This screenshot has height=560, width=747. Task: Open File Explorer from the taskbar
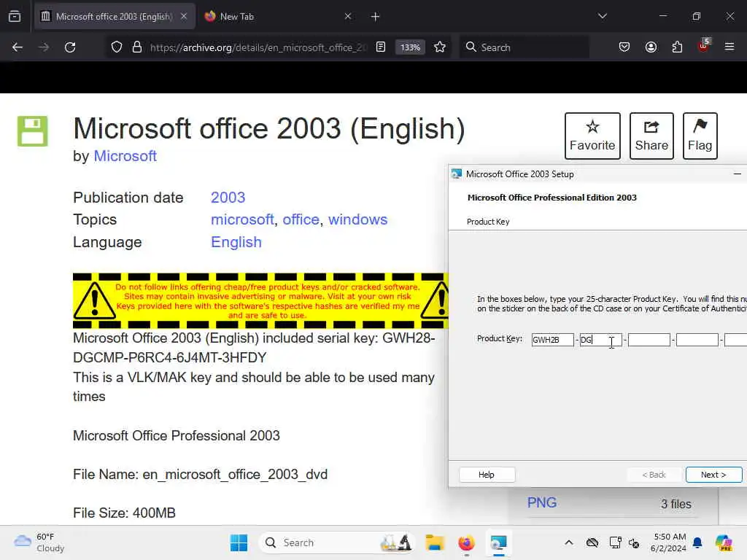[435, 542]
